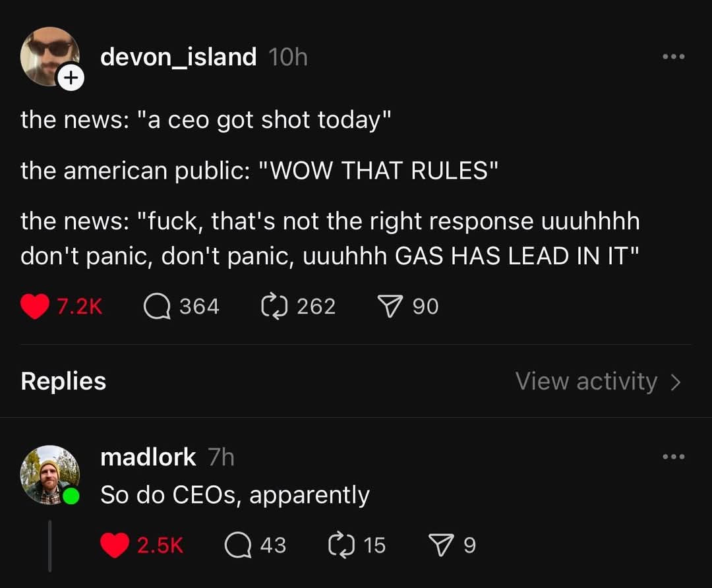Like the devon_island post
Image resolution: width=712 pixels, height=588 pixels.
[35, 307]
